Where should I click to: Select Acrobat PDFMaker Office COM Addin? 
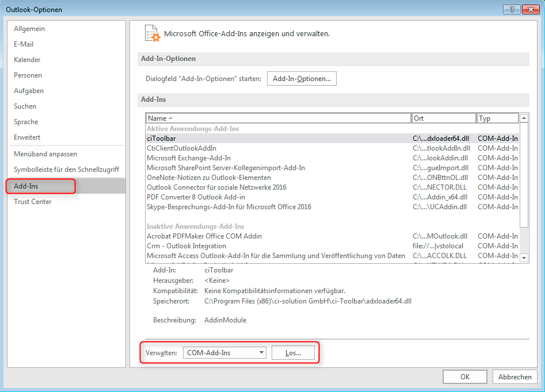pyautogui.click(x=332, y=236)
